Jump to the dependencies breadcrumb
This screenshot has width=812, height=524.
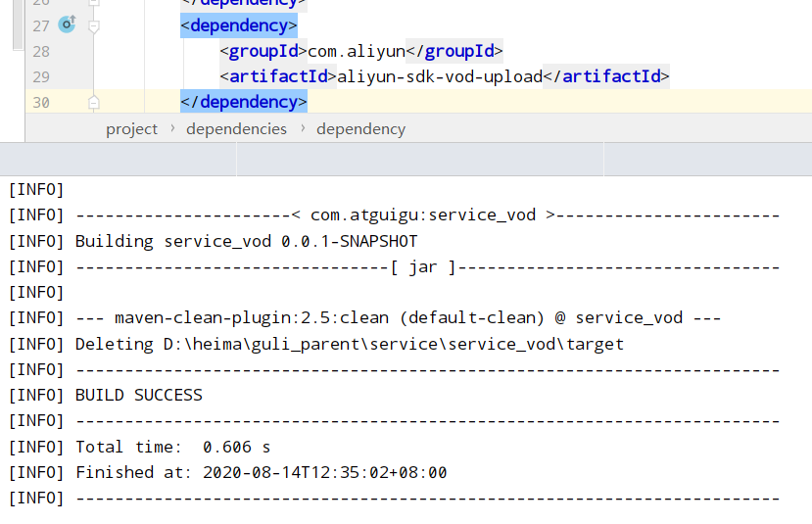pos(236,129)
